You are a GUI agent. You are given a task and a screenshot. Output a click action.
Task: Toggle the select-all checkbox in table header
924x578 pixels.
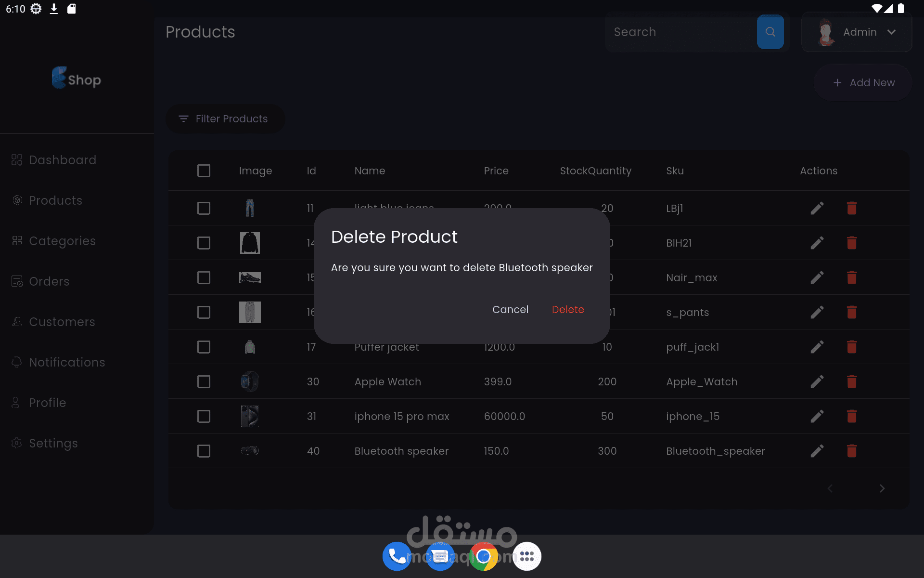point(204,171)
